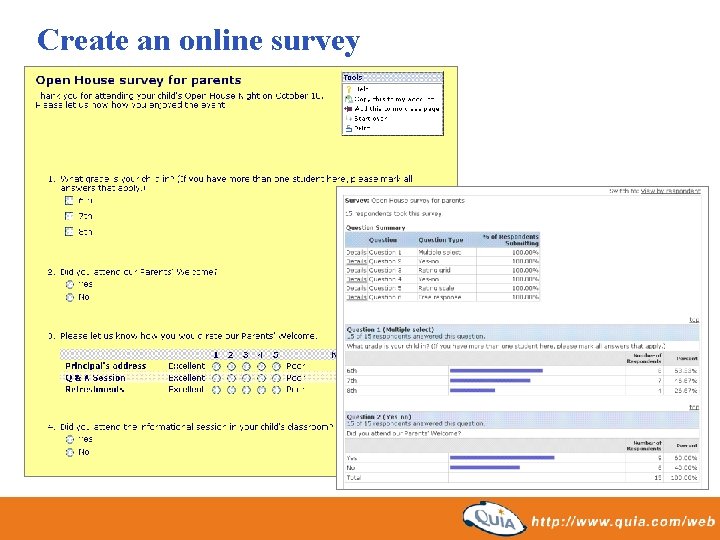Click the 'Principal's address' row label
720x540 pixels.
pyautogui.click(x=106, y=366)
